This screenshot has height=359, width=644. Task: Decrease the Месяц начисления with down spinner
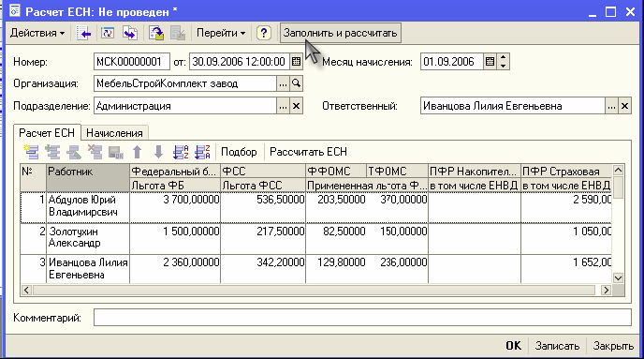[x=504, y=66]
